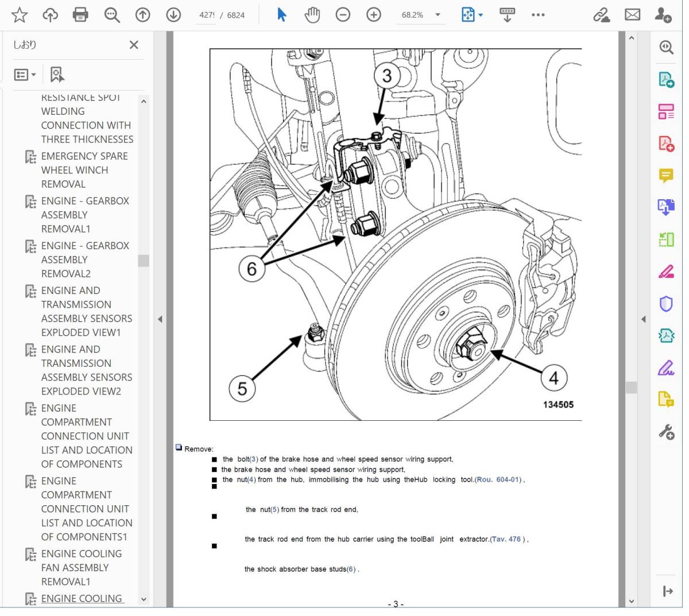
Task: Open the Create PDF tool
Action: (x=666, y=143)
